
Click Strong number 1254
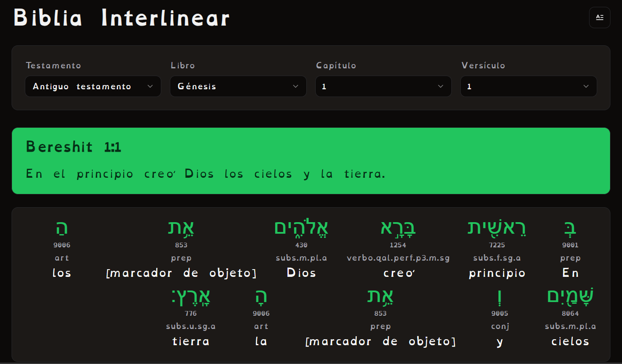coord(398,245)
